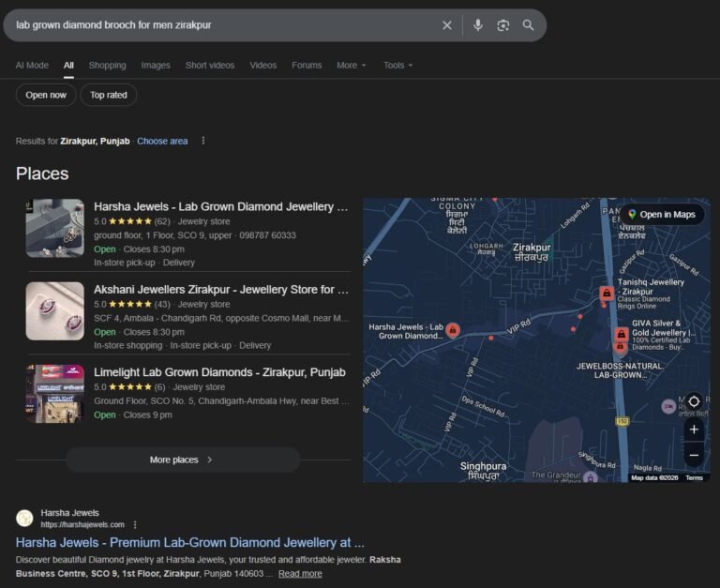The image size is (720, 588).
Task: Click the GIVA Silver & Gold map pin
Action: (x=621, y=335)
